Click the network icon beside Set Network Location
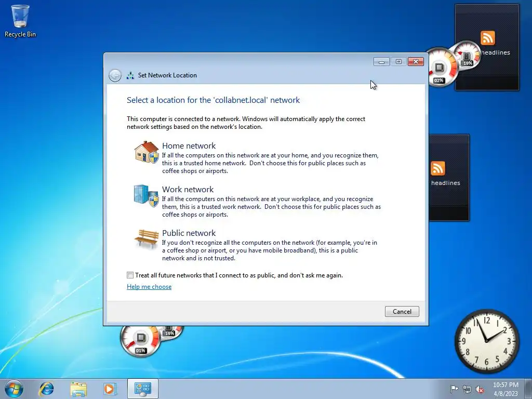 click(130, 75)
